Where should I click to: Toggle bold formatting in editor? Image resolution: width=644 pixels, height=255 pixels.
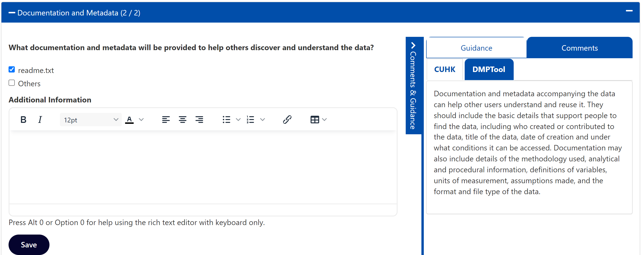23,120
